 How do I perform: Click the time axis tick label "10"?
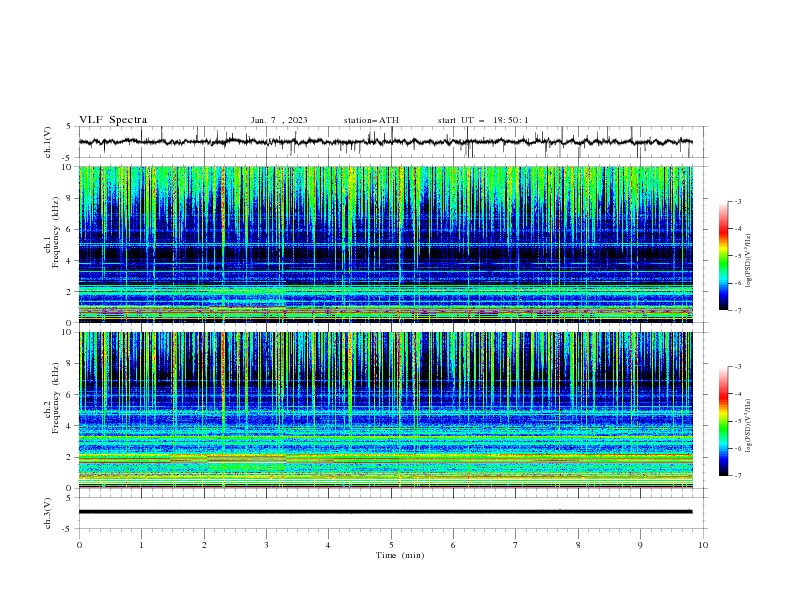tap(703, 545)
